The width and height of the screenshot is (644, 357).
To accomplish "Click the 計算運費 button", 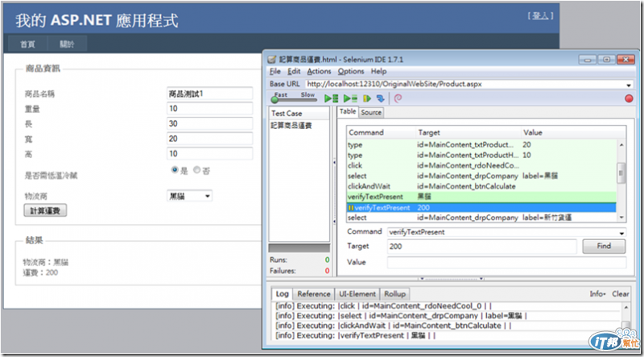I will [x=45, y=210].
